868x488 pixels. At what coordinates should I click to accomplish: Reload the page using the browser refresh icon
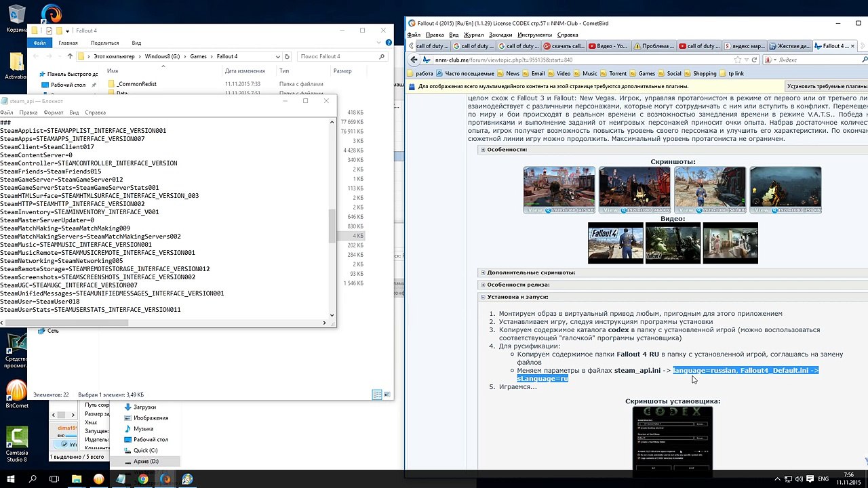click(x=754, y=60)
